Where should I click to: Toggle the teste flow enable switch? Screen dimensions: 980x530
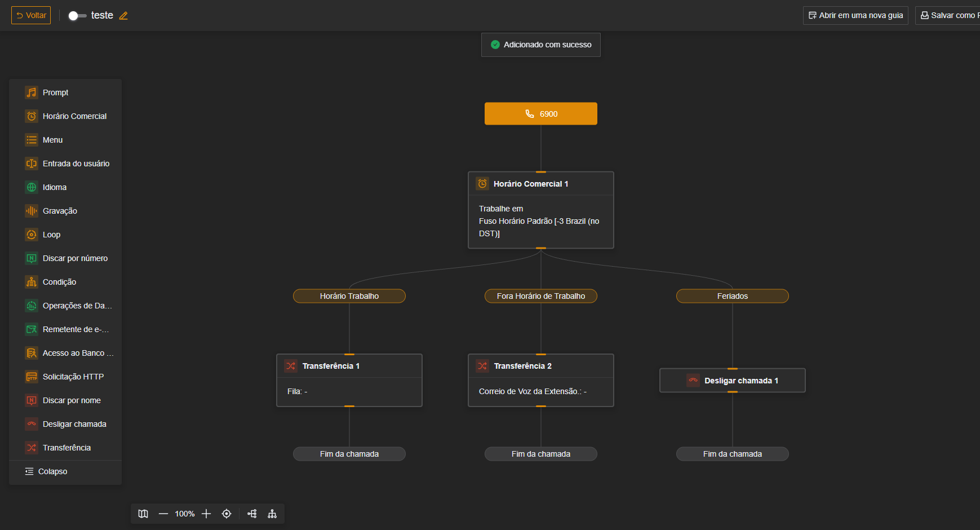click(x=77, y=16)
